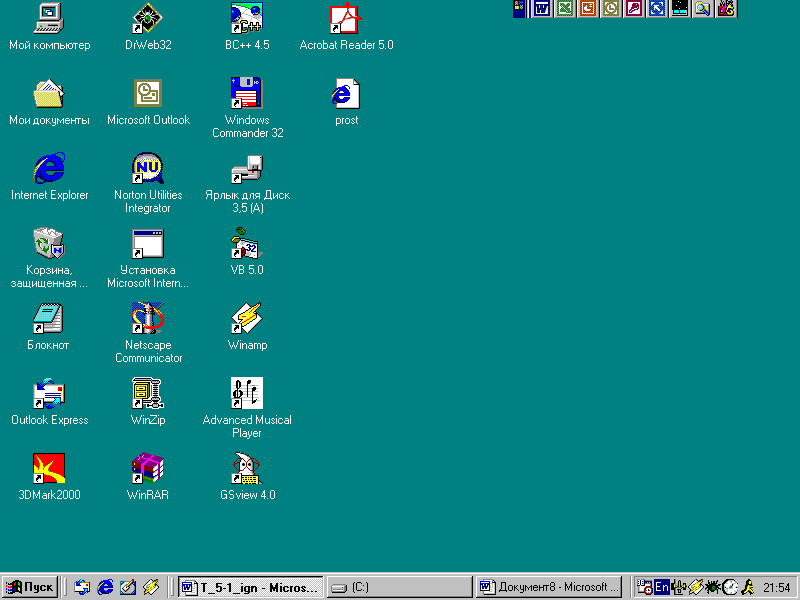Launch PowerPoint from the Office shortcut bar
This screenshot has height=600, width=800.
coord(588,9)
